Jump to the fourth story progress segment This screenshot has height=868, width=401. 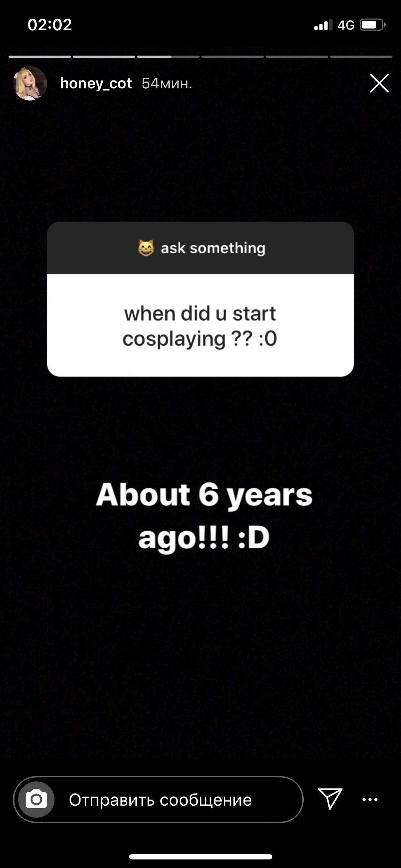coord(232,56)
